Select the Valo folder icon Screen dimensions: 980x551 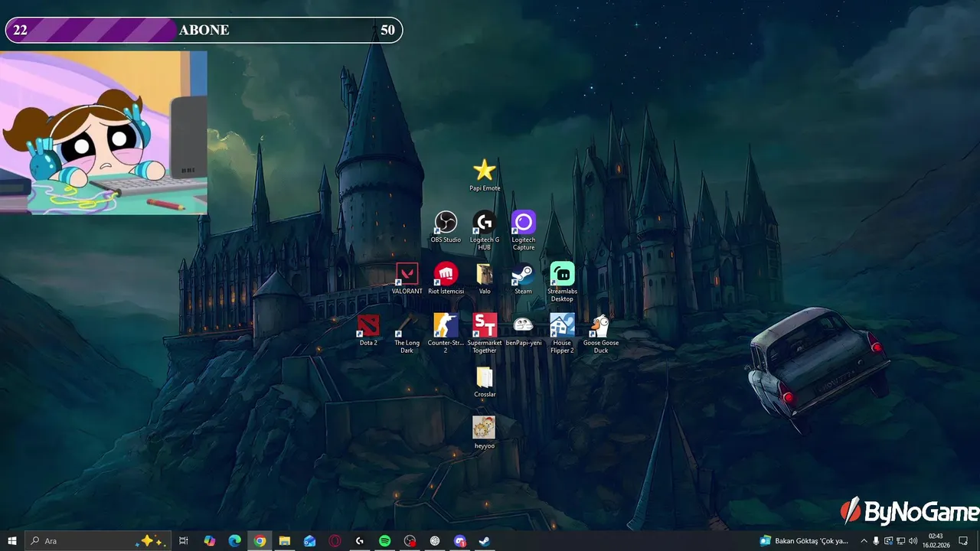point(485,279)
